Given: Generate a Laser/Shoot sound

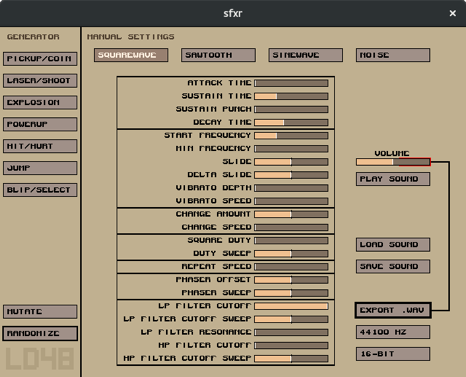Looking at the screenshot, I should pyautogui.click(x=40, y=81).
